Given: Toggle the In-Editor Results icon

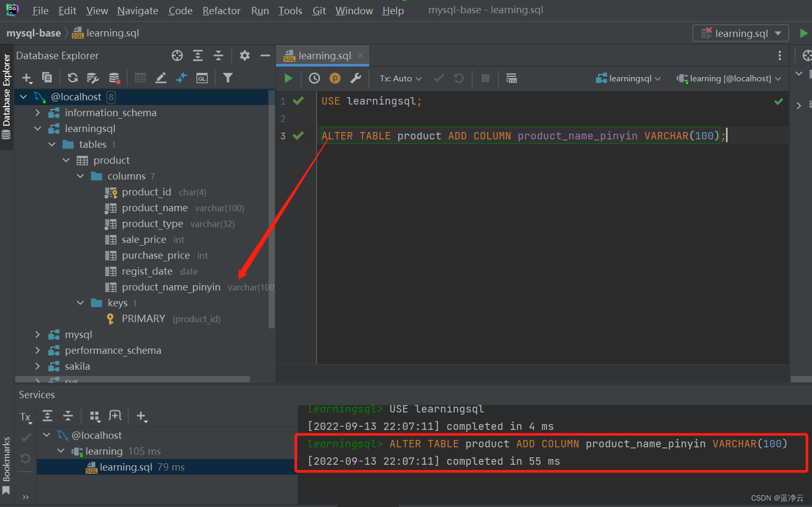Looking at the screenshot, I should point(511,78).
